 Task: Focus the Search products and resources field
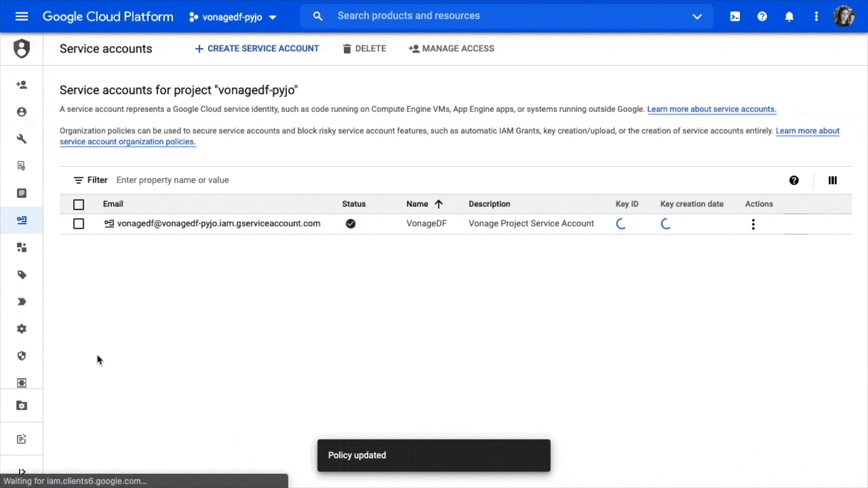click(506, 16)
